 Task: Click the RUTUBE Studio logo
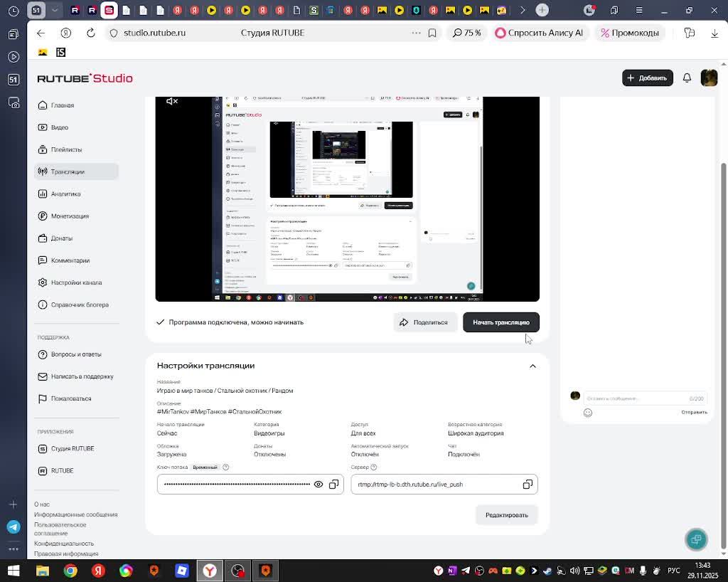click(x=85, y=78)
